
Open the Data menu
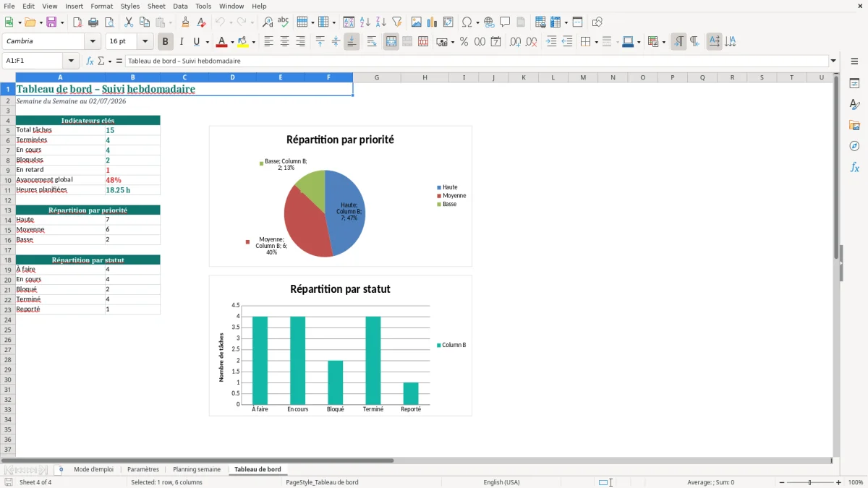(x=180, y=6)
